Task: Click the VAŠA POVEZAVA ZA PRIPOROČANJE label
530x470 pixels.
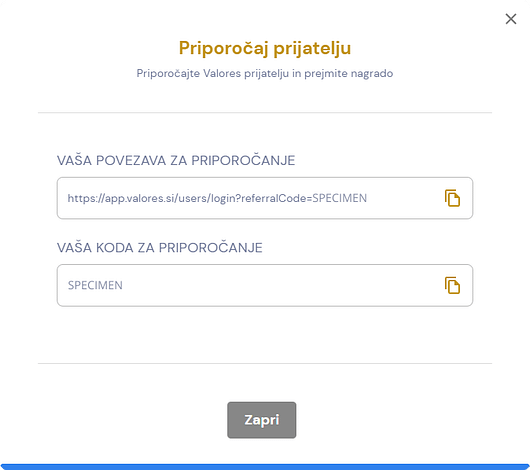Action: [176, 160]
